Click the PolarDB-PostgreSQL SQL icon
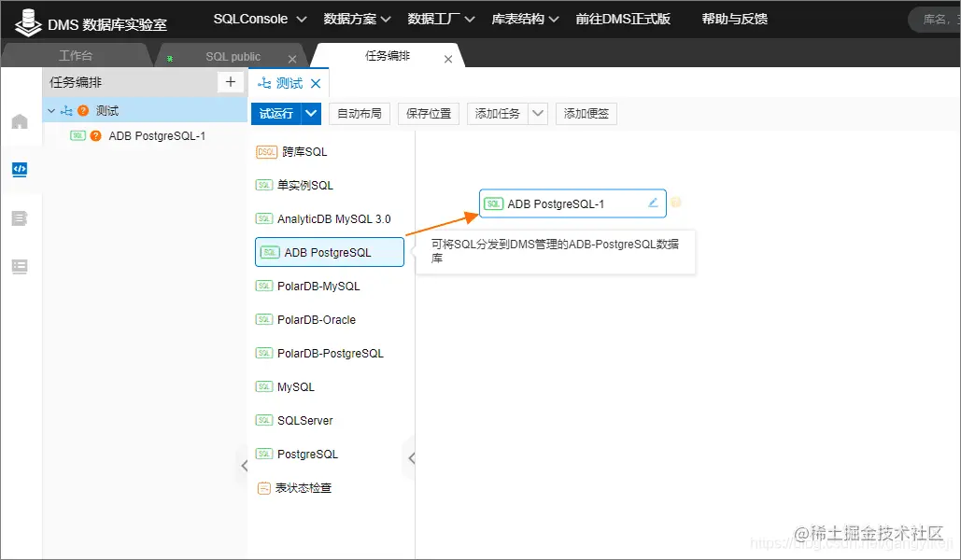 click(x=264, y=354)
